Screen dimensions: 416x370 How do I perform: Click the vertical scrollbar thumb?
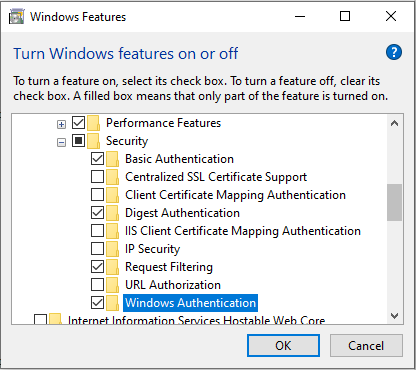(395, 202)
